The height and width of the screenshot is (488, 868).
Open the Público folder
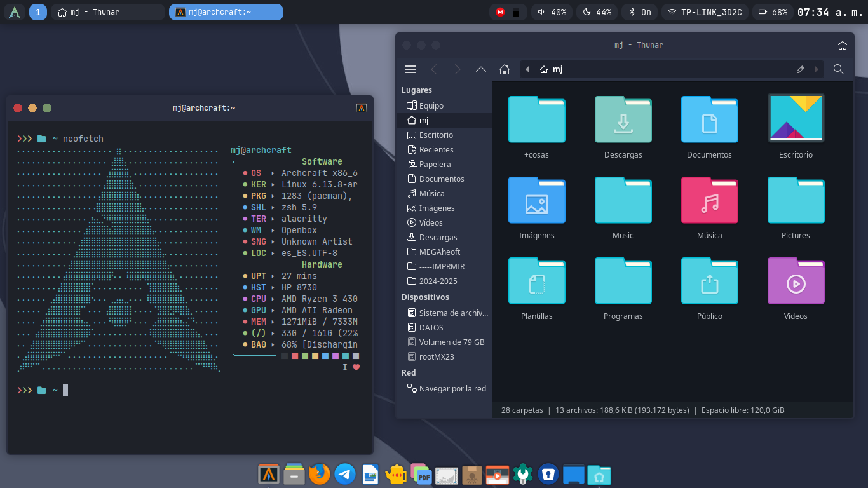coord(709,281)
